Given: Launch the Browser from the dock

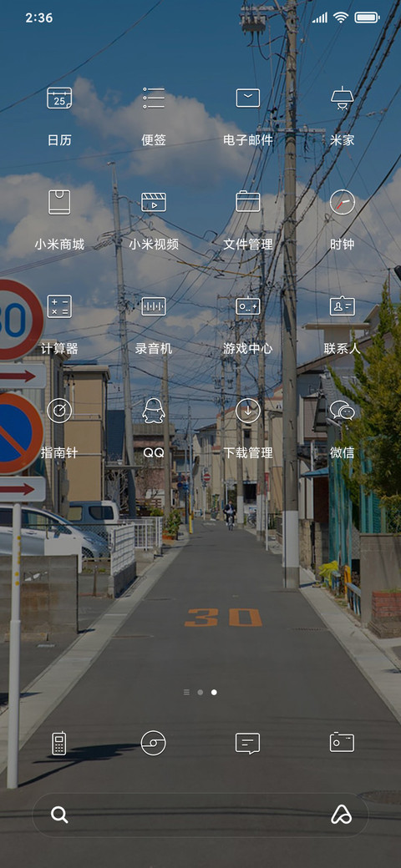Looking at the screenshot, I should click(154, 743).
